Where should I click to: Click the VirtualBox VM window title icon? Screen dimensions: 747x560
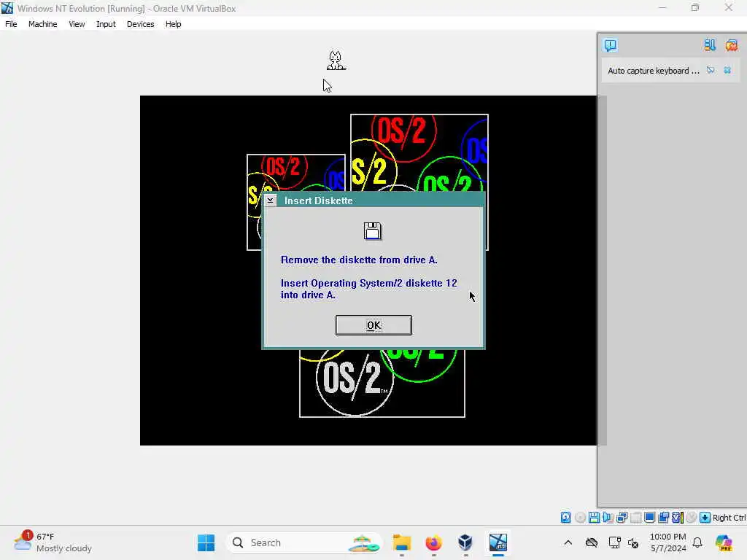[x=7, y=8]
